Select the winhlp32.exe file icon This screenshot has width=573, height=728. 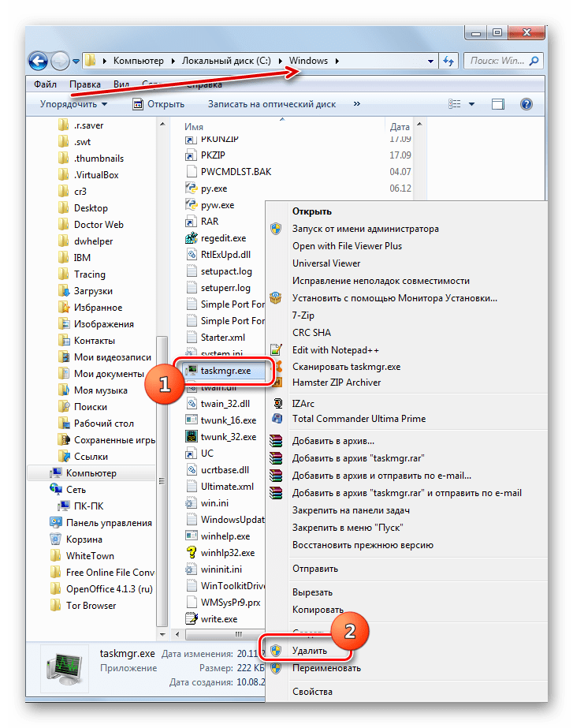coord(192,552)
